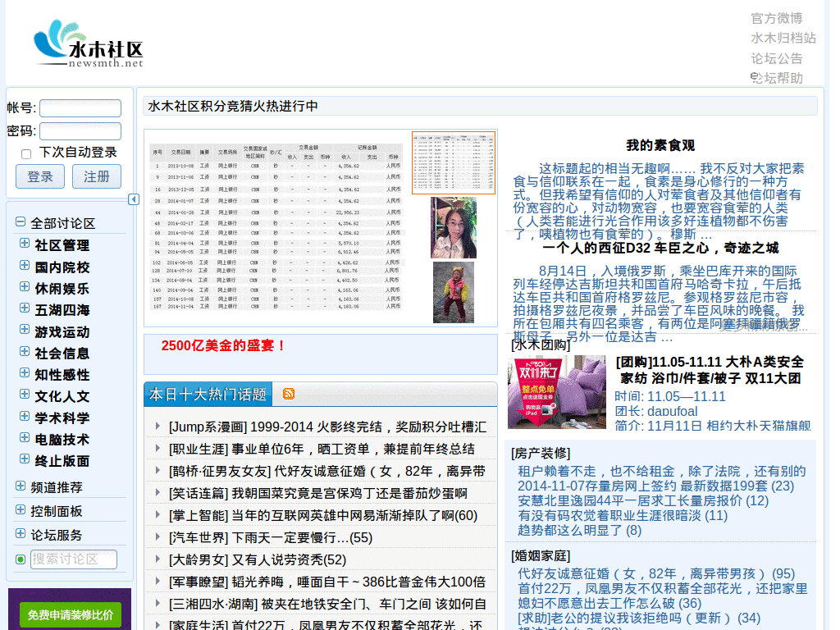
Task: Open the 我的素食观 article title
Action: [x=660, y=145]
